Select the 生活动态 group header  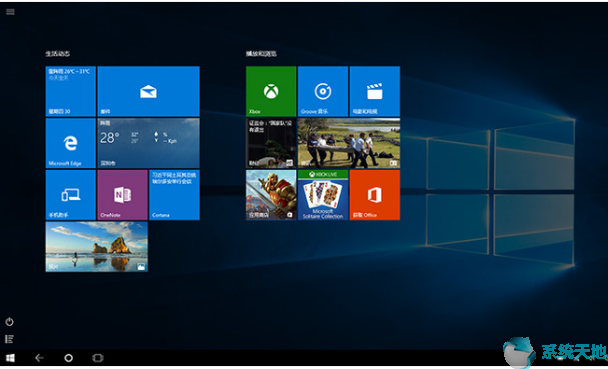click(58, 54)
